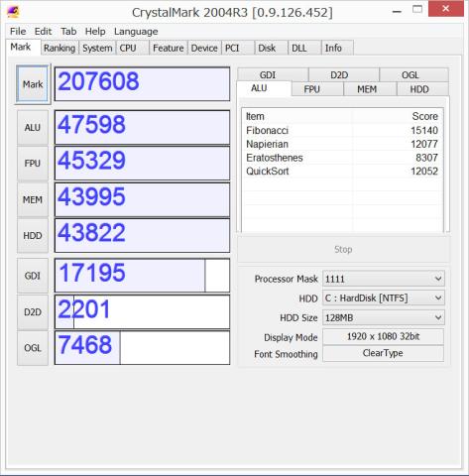Image resolution: width=469 pixels, height=476 pixels.
Task: Switch to the System tab
Action: click(x=97, y=48)
